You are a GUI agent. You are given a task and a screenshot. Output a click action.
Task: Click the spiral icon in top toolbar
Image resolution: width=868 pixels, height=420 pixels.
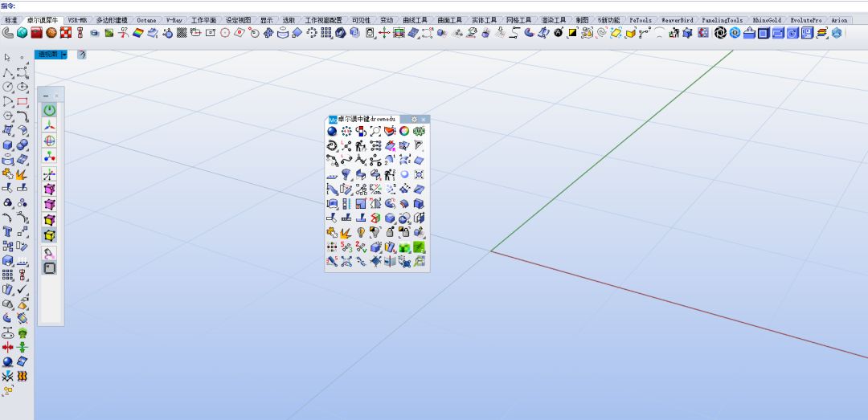click(602, 33)
